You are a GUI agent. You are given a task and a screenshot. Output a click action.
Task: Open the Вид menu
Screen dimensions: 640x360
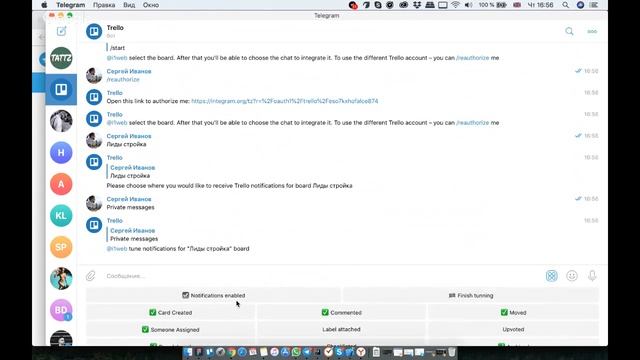pos(129,5)
